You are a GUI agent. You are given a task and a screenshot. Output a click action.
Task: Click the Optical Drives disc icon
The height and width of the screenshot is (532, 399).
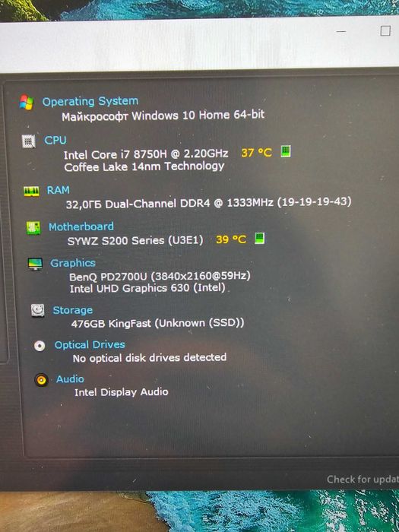pyautogui.click(x=40, y=346)
